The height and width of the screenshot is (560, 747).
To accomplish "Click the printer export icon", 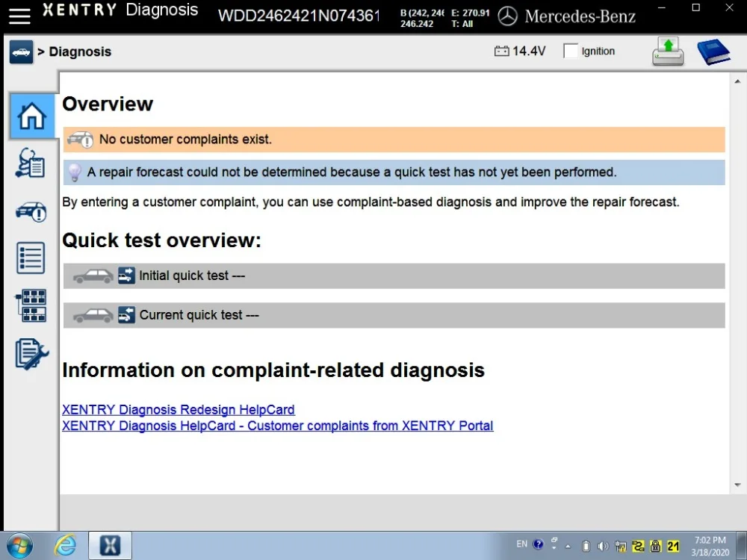I will 668,52.
